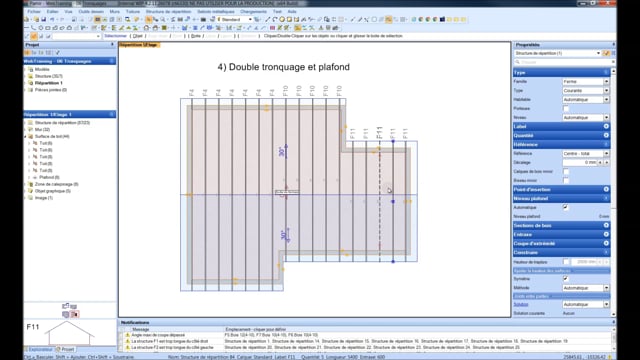Open the Toiture menu
The width and height of the screenshot is (640, 360).
[x=132, y=12]
